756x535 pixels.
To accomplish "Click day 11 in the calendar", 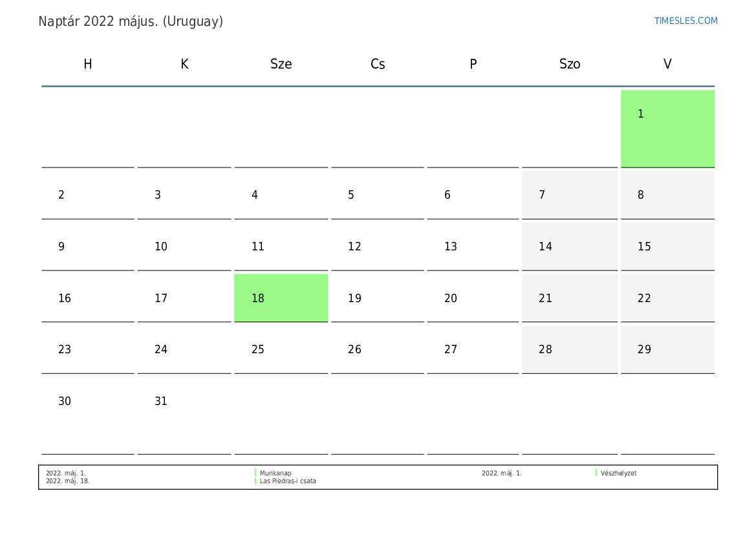I will pos(281,246).
